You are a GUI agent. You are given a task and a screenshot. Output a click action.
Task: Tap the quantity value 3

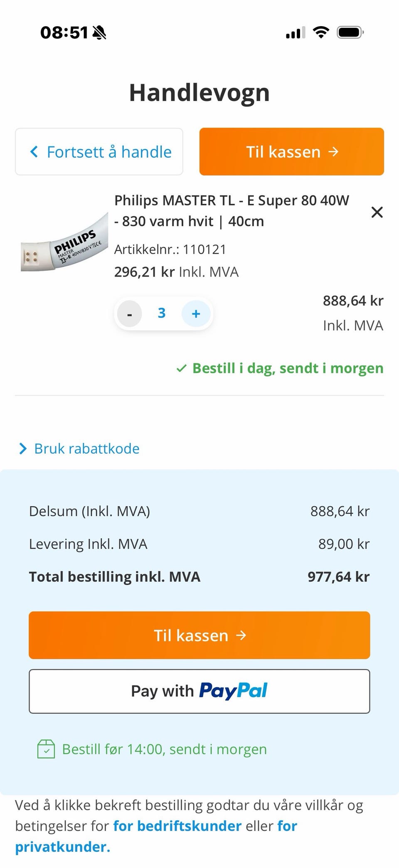[x=162, y=313]
